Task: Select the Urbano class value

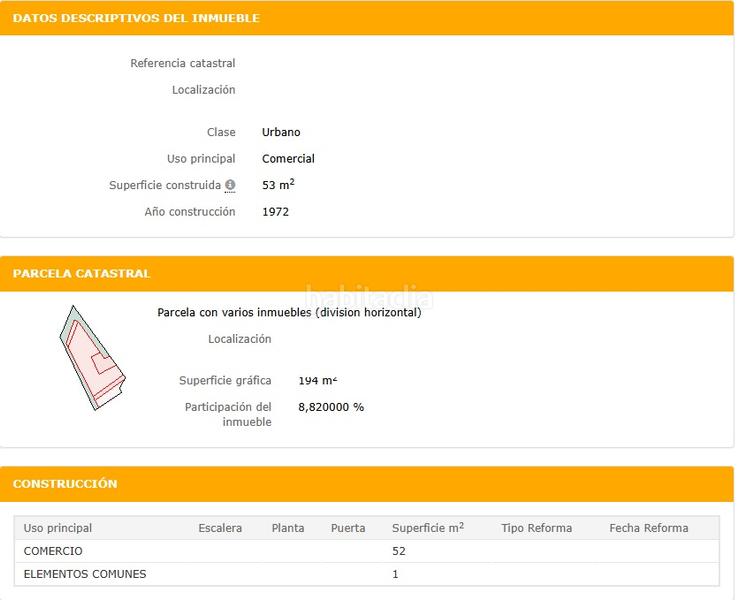Action: pyautogui.click(x=281, y=132)
